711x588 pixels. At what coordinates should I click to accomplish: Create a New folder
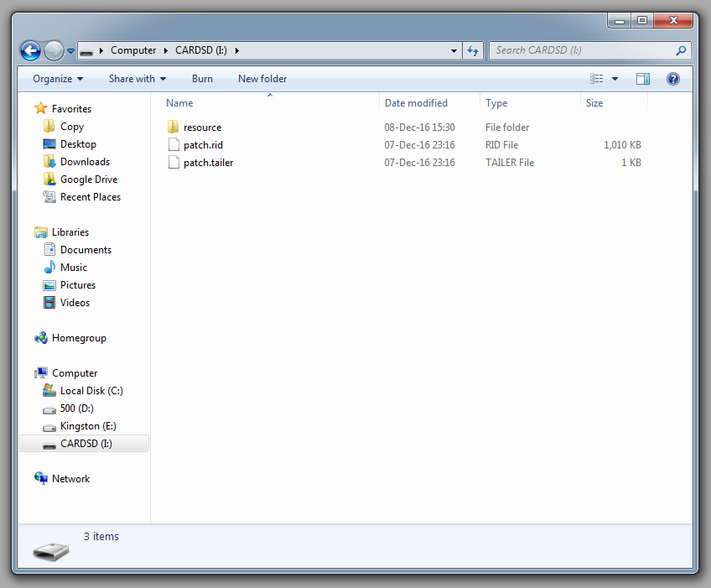[x=262, y=79]
